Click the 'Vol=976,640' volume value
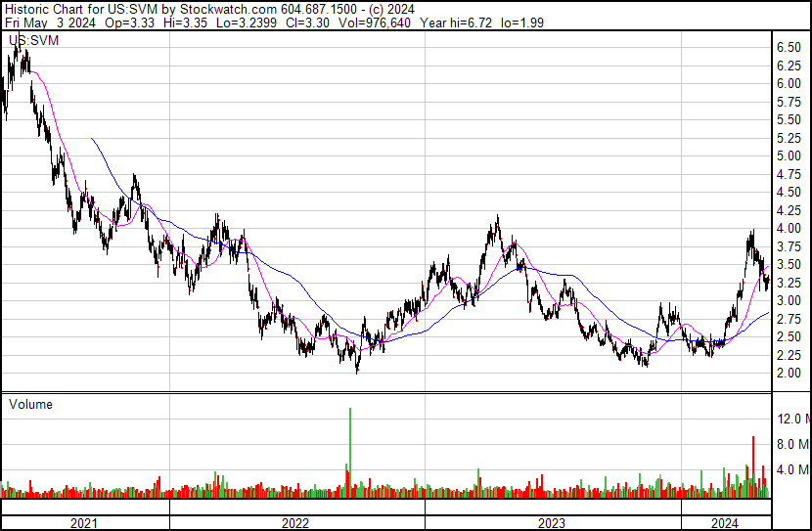The image size is (812, 531). [375, 22]
